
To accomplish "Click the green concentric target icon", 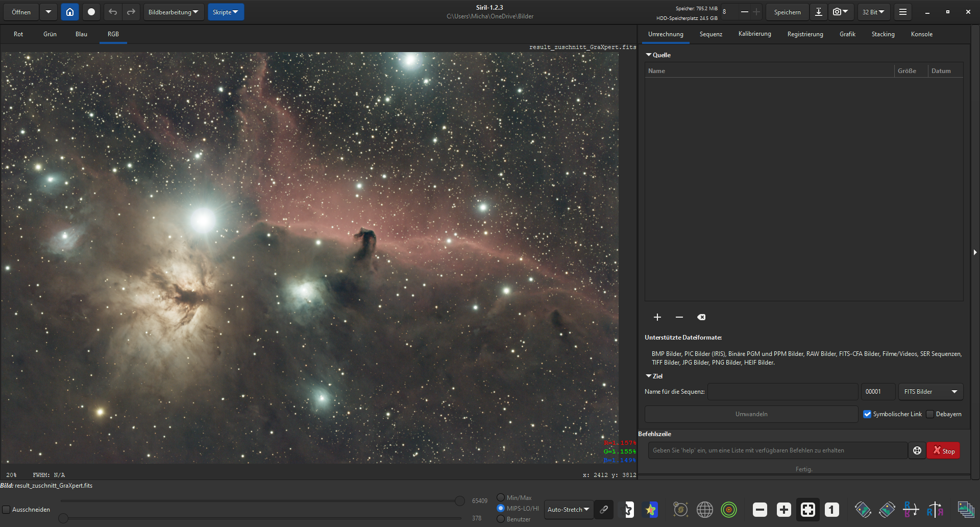I will (729, 510).
